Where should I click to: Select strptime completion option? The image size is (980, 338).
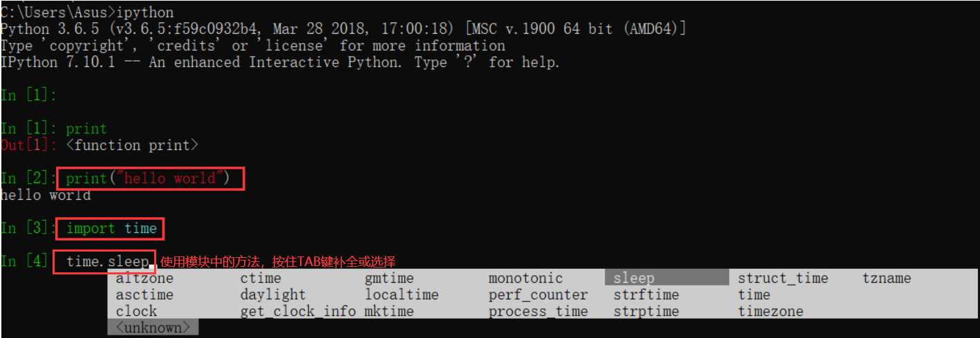point(646,312)
